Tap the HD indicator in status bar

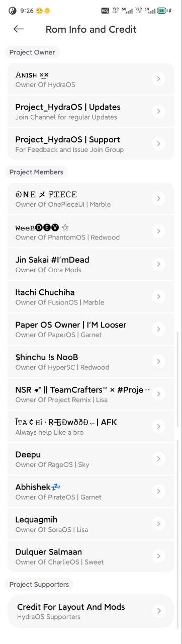(x=105, y=10)
